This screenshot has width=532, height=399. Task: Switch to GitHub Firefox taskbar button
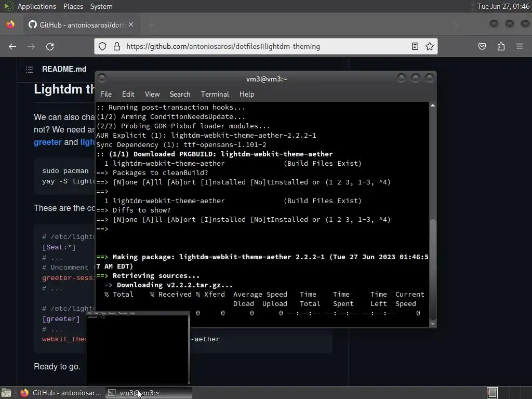click(61, 393)
